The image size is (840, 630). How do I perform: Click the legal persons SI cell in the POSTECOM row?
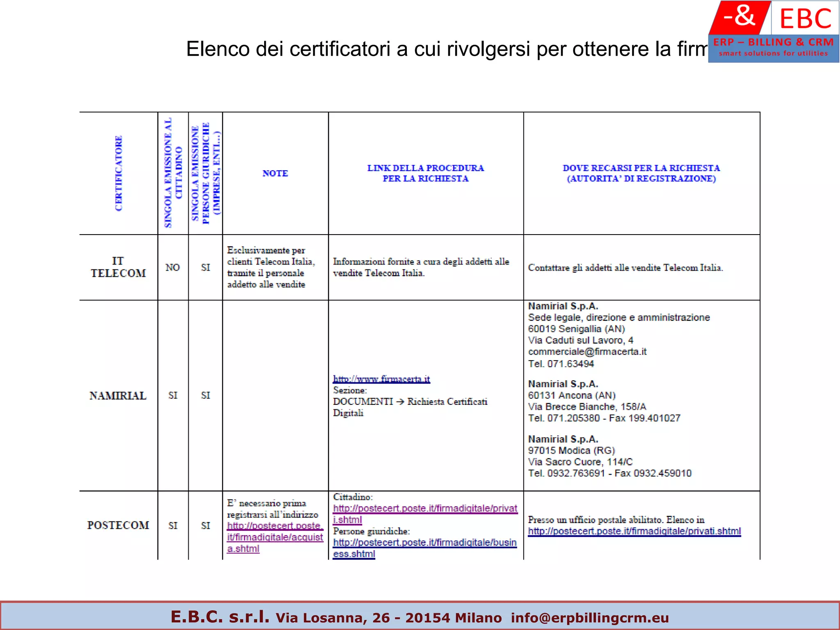(x=205, y=525)
